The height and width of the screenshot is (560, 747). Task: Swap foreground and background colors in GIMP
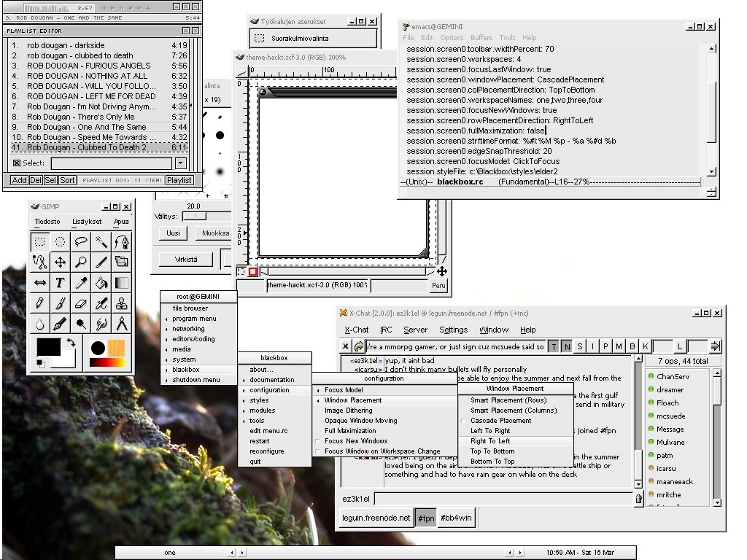pyautogui.click(x=71, y=342)
